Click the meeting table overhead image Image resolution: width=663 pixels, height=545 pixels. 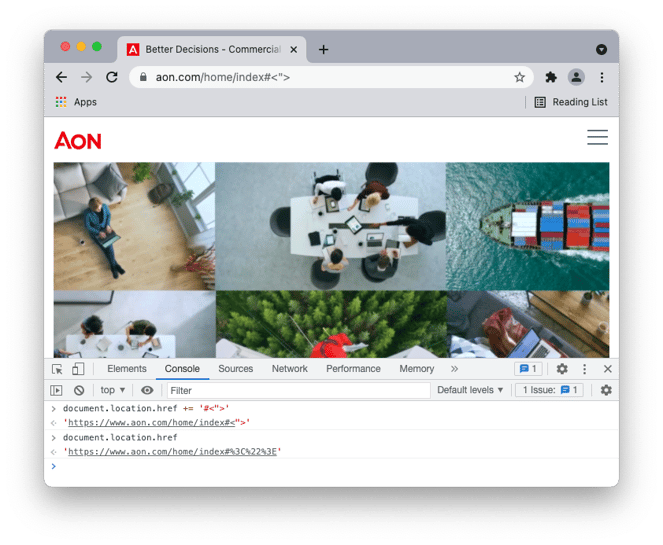[330, 226]
